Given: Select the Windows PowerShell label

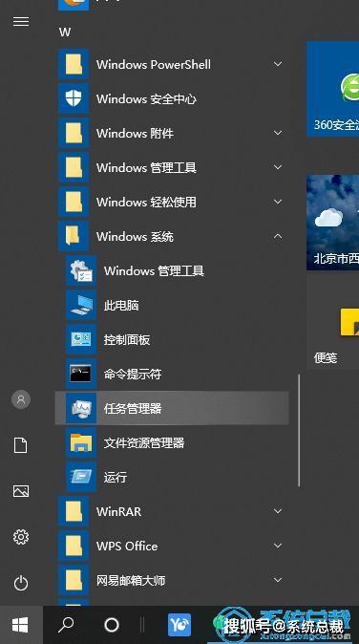Looking at the screenshot, I should 154,64.
